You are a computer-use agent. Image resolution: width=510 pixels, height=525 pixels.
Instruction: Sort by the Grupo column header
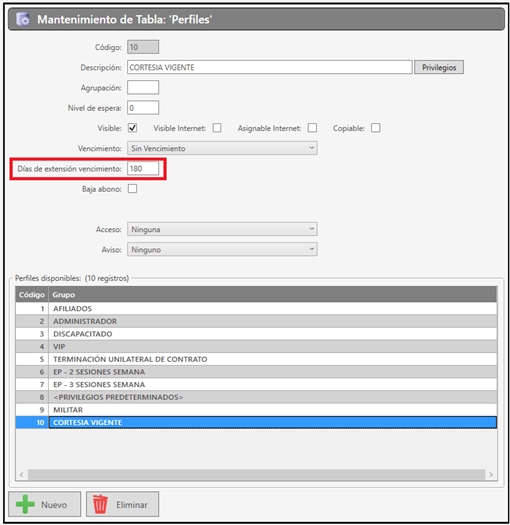coord(273,295)
